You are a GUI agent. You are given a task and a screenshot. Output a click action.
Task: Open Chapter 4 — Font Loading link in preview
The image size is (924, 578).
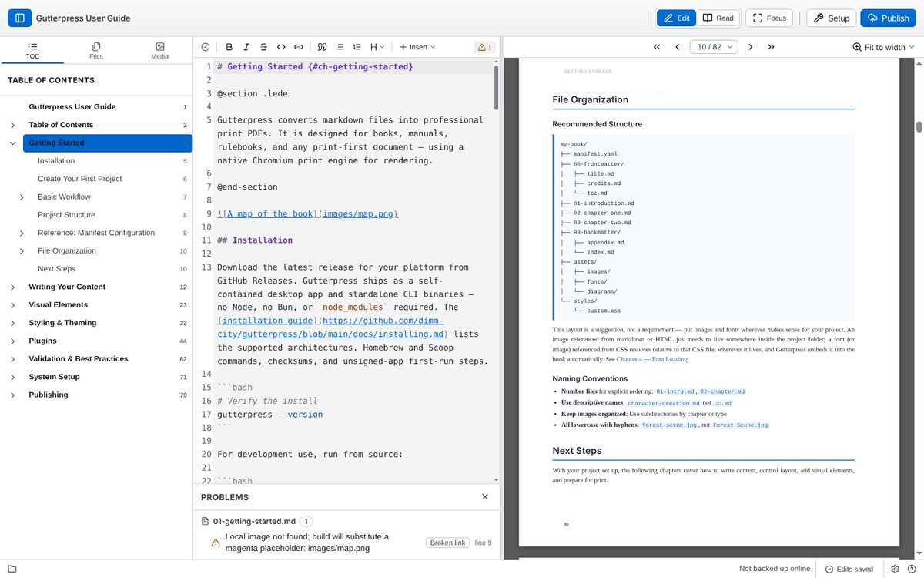pos(652,359)
